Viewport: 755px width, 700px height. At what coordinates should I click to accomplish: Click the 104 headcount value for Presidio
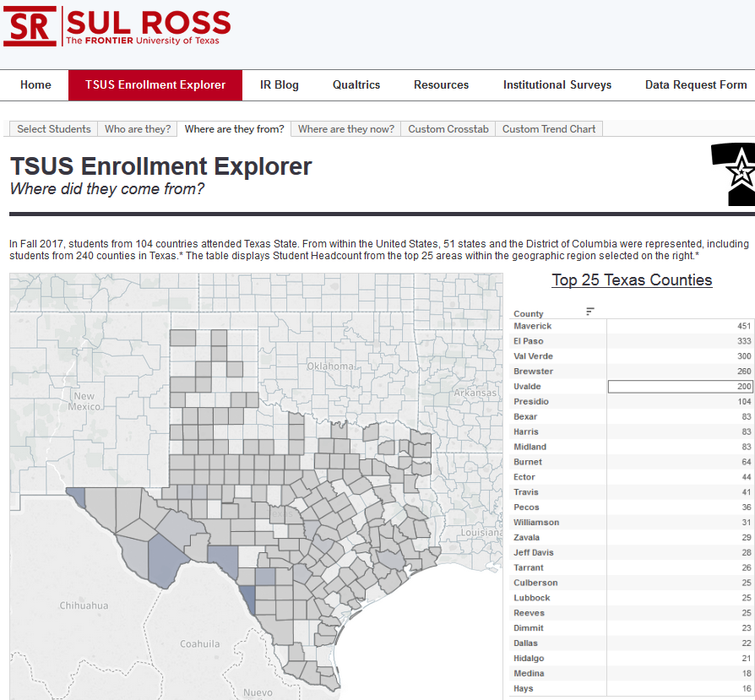click(x=744, y=402)
